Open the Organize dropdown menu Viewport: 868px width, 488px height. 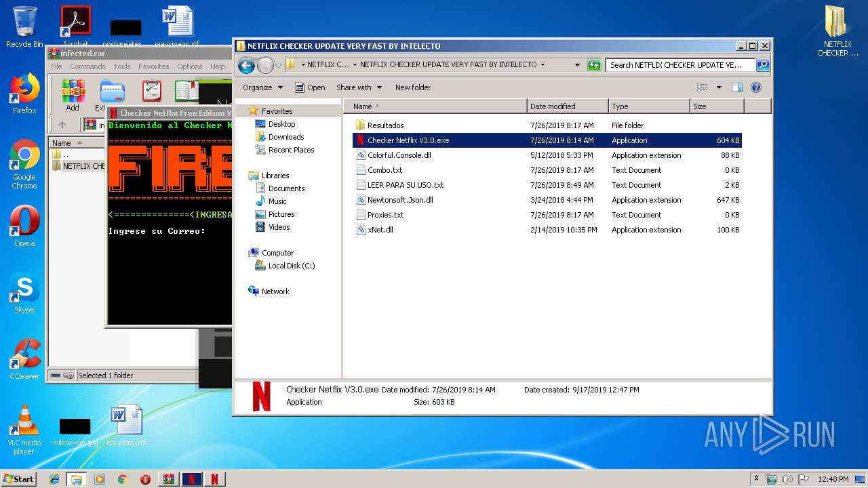pyautogui.click(x=262, y=87)
